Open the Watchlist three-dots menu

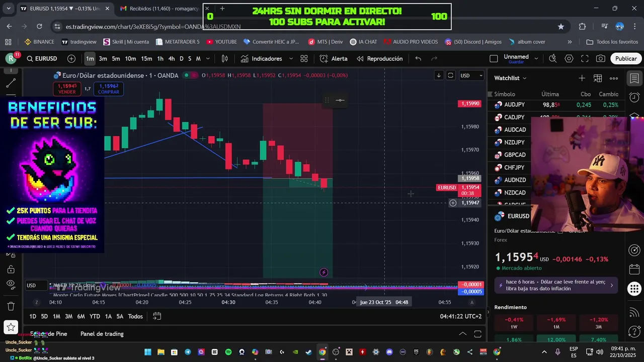pyautogui.click(x=614, y=78)
